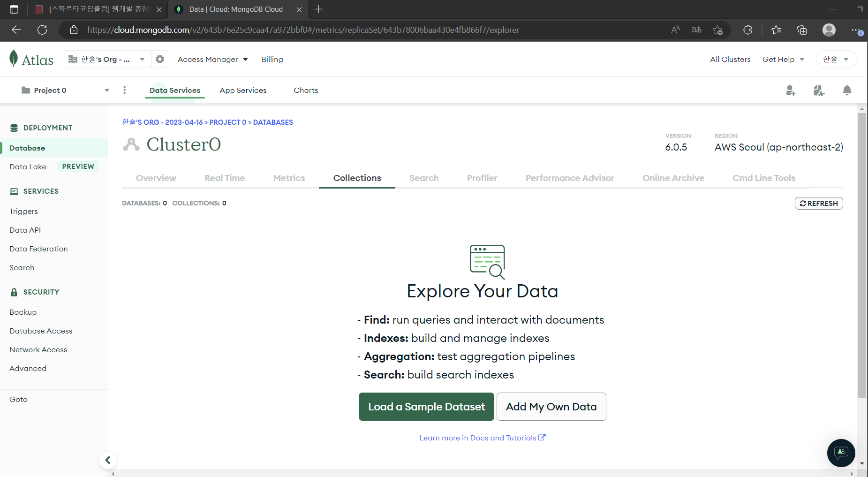Collapse sidebar with left chevron button

click(x=108, y=460)
